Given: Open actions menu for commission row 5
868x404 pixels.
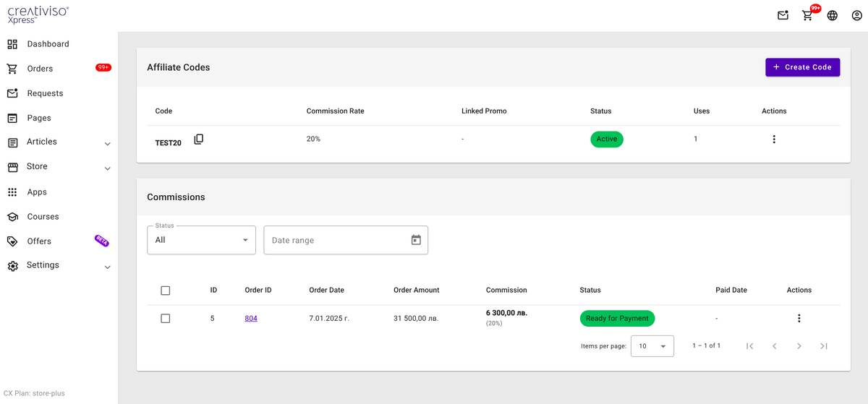Looking at the screenshot, I should (799, 318).
